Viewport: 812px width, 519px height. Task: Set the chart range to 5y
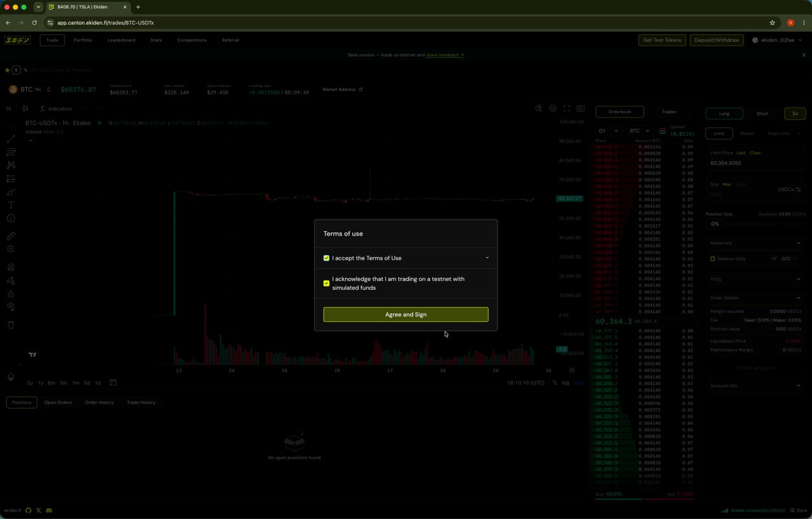tap(30, 383)
